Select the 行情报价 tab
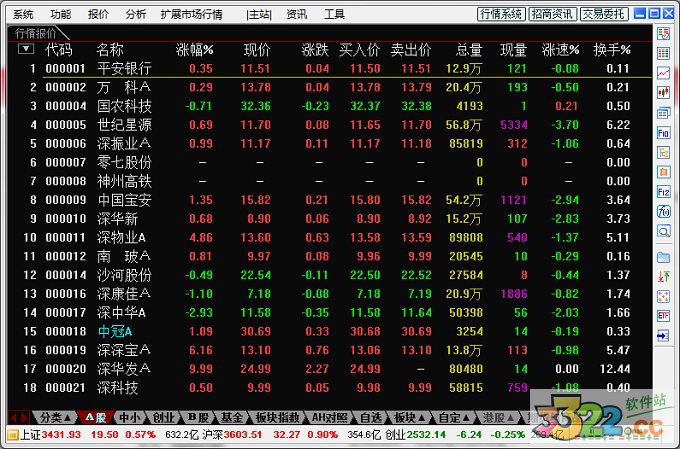 pos(36,33)
